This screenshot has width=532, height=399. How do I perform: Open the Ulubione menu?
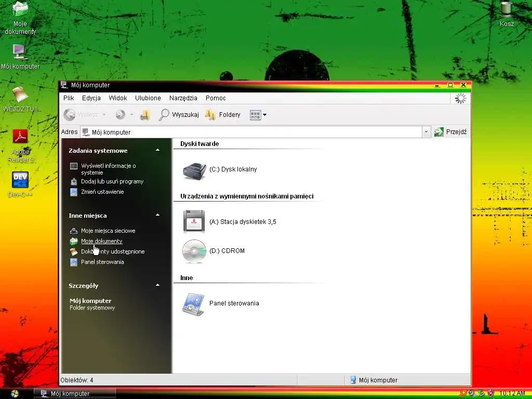pos(148,98)
